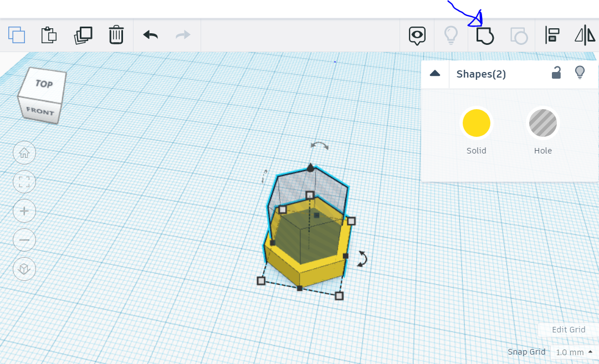Click the bottom-right white corner handle
The image size is (599, 364).
pyautogui.click(x=339, y=296)
